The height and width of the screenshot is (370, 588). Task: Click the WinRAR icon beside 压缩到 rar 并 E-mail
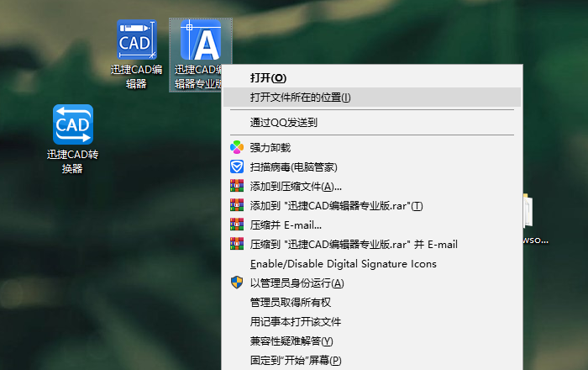click(237, 244)
